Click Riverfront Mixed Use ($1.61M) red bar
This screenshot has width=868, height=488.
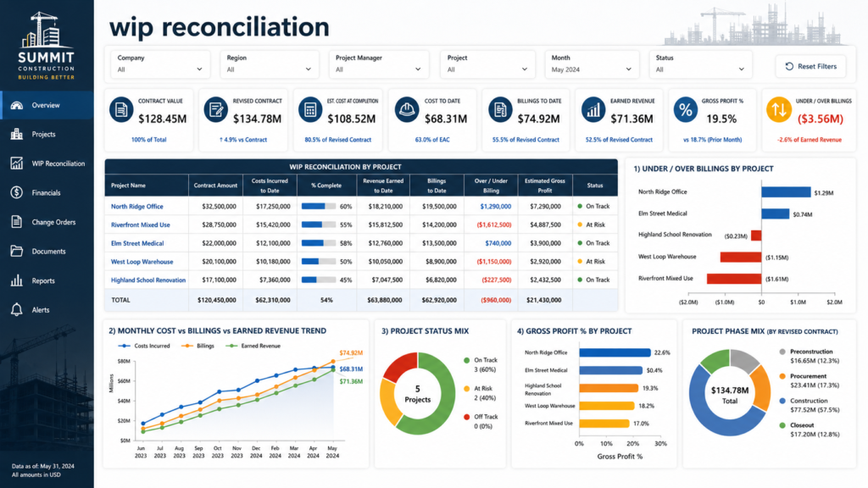click(734, 279)
